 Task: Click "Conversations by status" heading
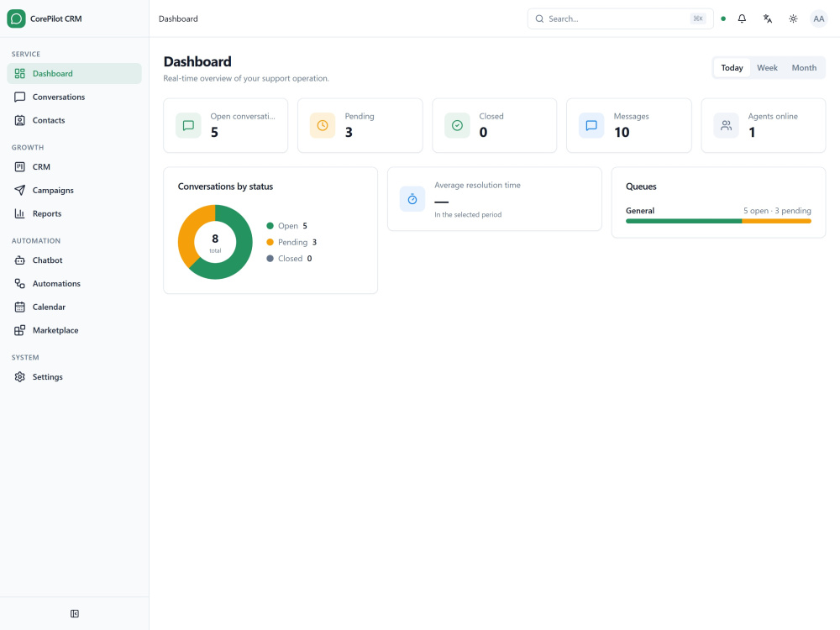pyautogui.click(x=225, y=186)
